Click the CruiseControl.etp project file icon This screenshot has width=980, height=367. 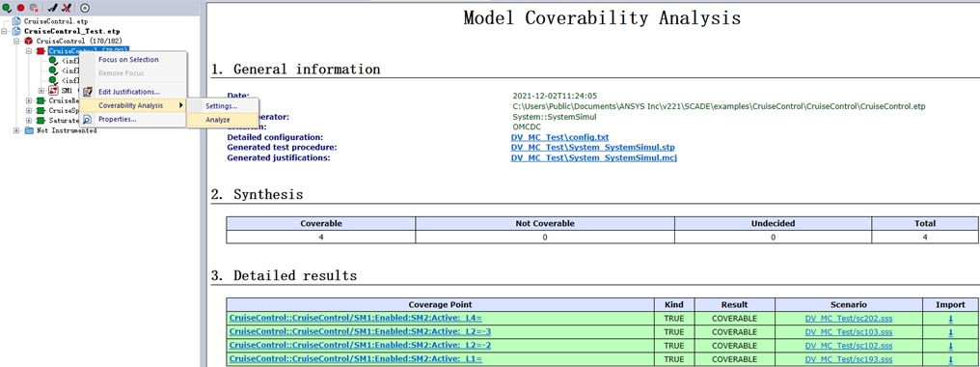17,21
